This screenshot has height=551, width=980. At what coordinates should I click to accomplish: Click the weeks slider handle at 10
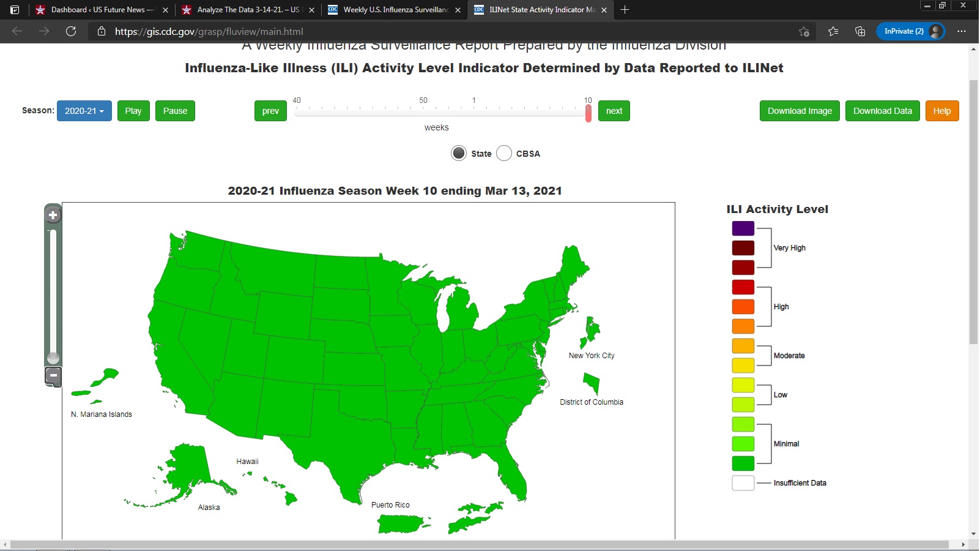[588, 113]
